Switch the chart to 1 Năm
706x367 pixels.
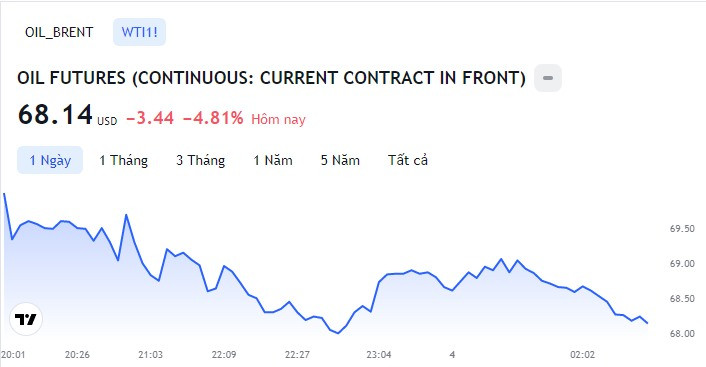pos(273,160)
